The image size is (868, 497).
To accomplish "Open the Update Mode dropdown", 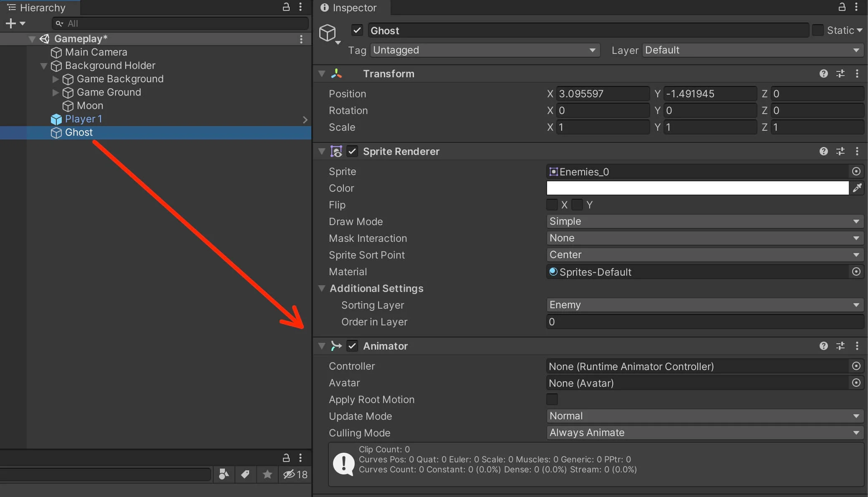I will 705,416.
